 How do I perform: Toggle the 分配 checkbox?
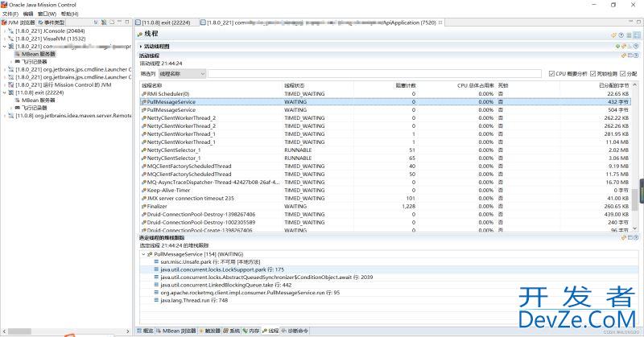click(622, 74)
